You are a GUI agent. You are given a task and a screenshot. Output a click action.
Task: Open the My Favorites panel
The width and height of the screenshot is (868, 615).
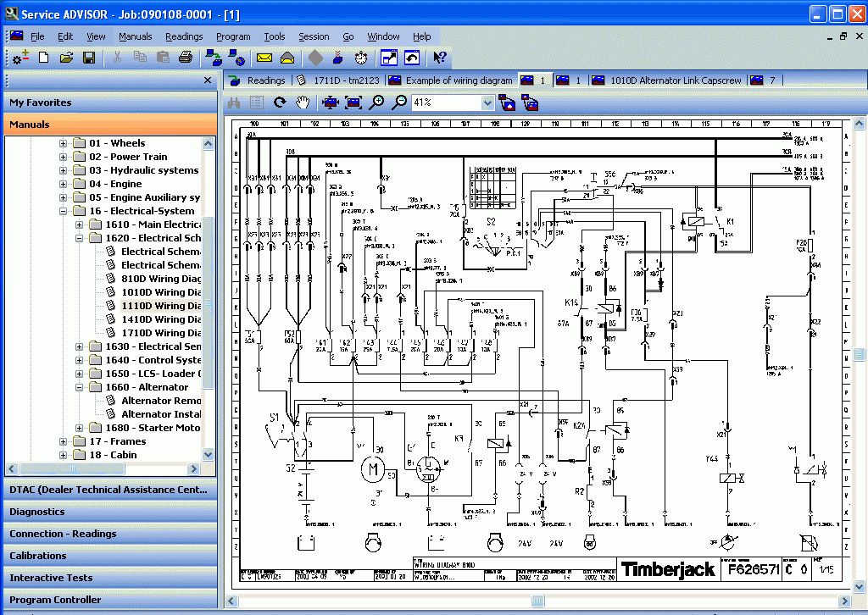[110, 102]
